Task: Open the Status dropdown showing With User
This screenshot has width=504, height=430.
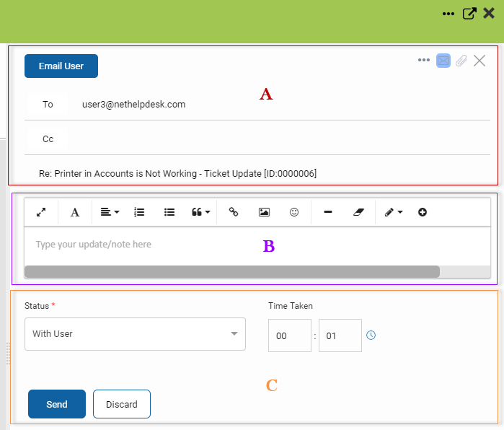Action: click(135, 334)
